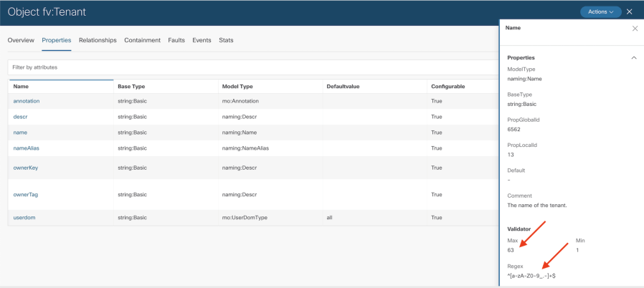644x288 pixels.
Task: Open the Actions dropdown menu
Action: [x=600, y=12]
